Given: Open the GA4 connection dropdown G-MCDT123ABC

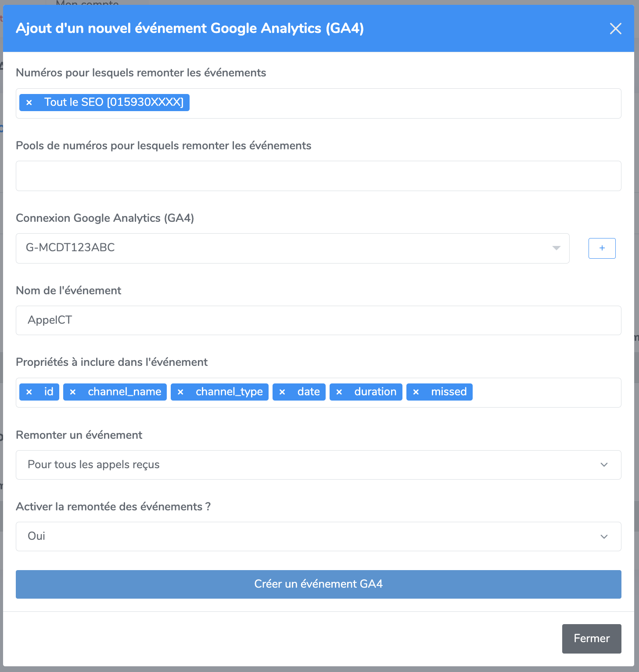Looking at the screenshot, I should [x=293, y=248].
